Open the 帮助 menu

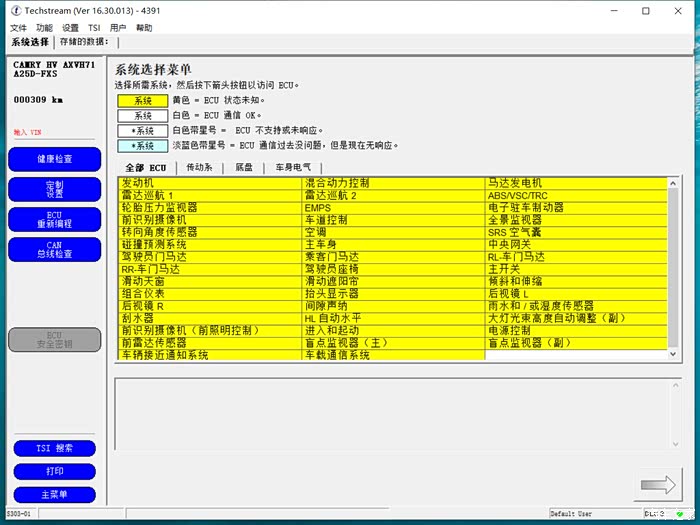(144, 28)
